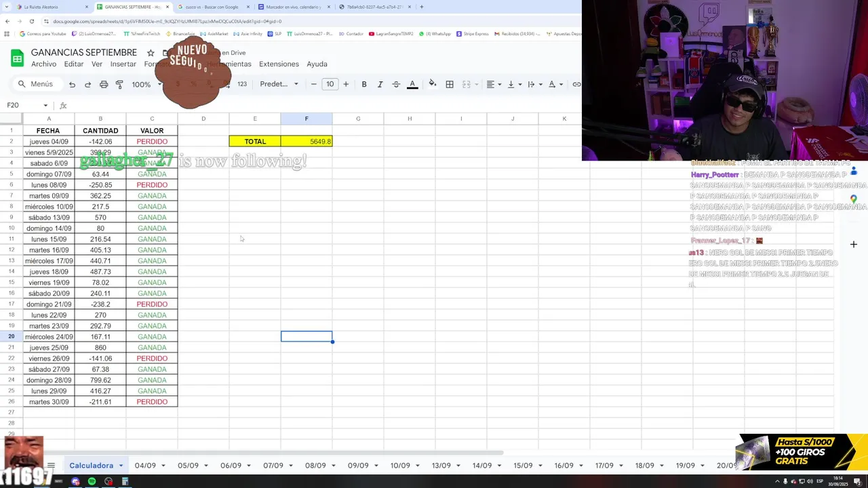Print the spreadsheet with printer icon
The image size is (868, 488).
[x=104, y=84]
